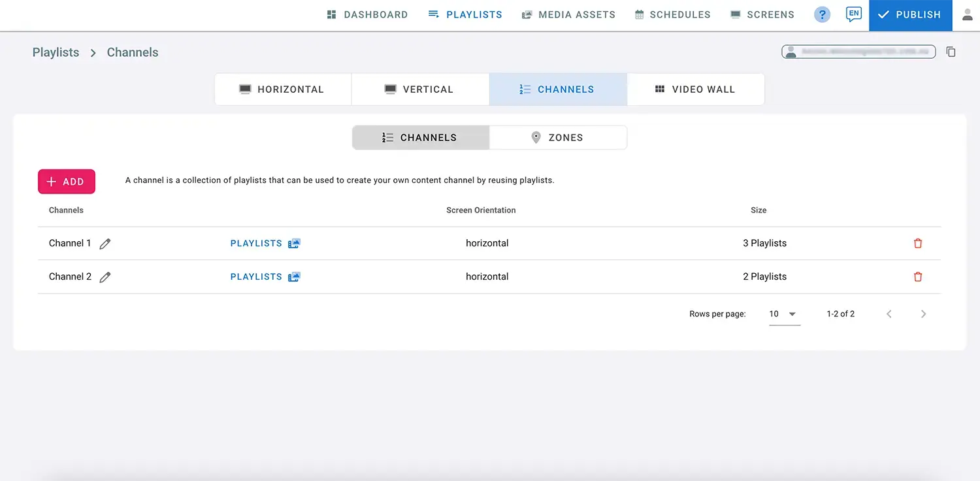
Task: Go to previous page of channels
Action: [x=889, y=314]
